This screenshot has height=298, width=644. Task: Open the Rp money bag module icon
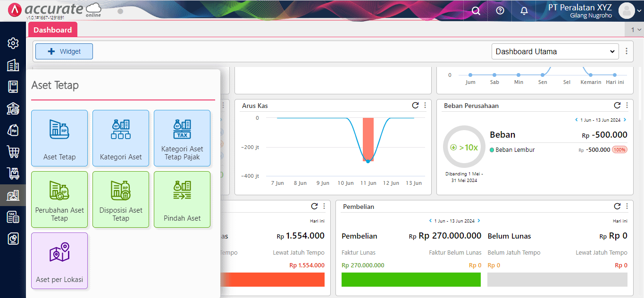click(13, 130)
